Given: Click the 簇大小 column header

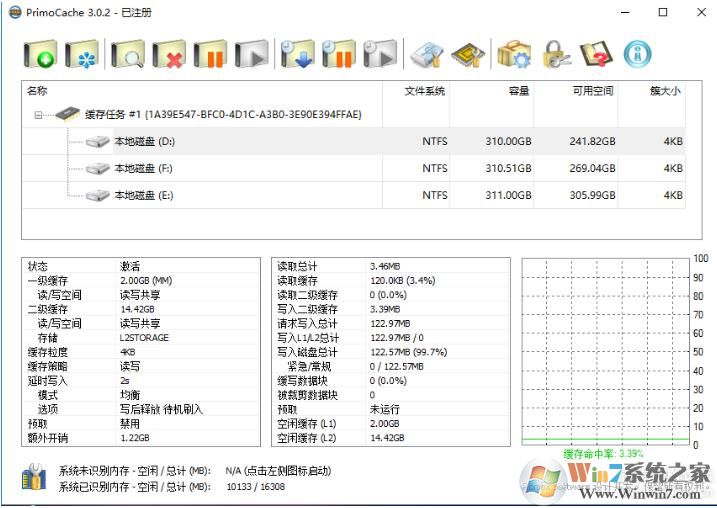Looking at the screenshot, I should coord(652,91).
